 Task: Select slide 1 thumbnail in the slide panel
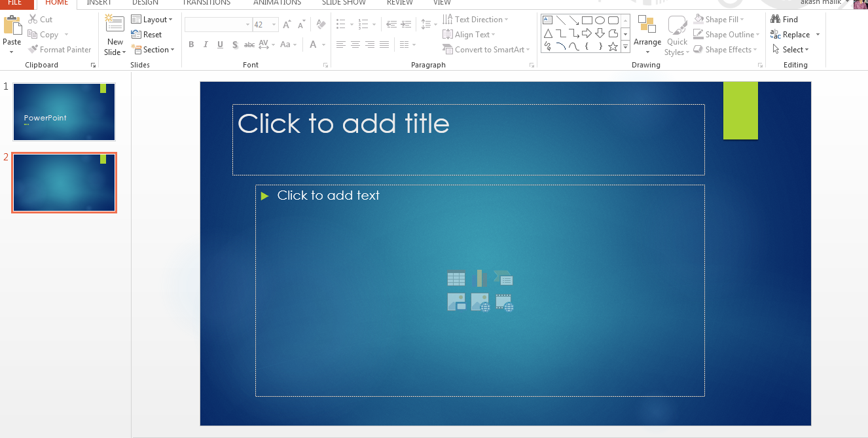pos(63,111)
